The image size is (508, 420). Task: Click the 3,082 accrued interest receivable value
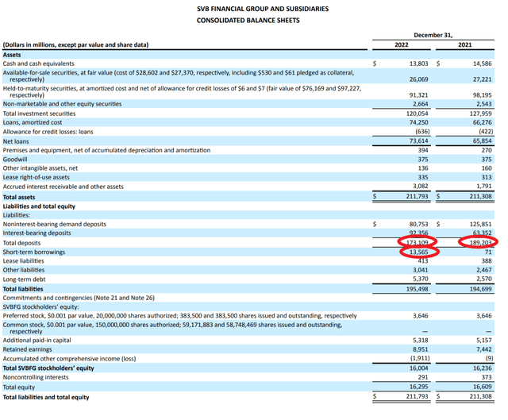pos(420,186)
